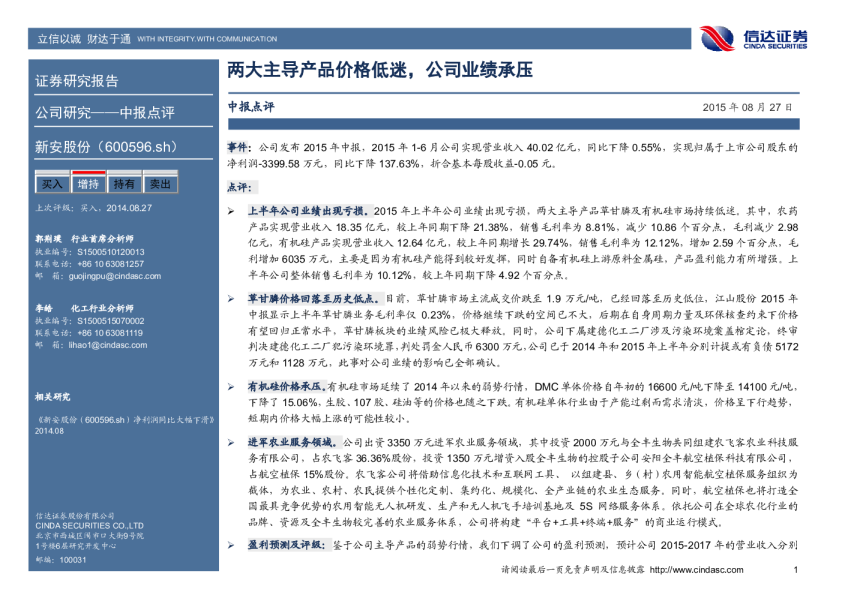Select the 卖出 rating box
Viewport: 842px width, 595px height.
(x=159, y=184)
